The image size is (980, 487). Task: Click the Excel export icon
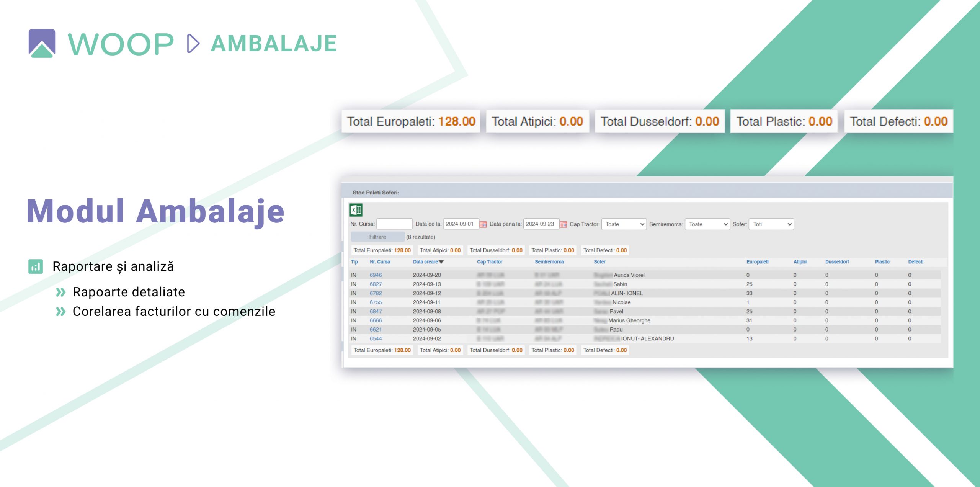(356, 210)
